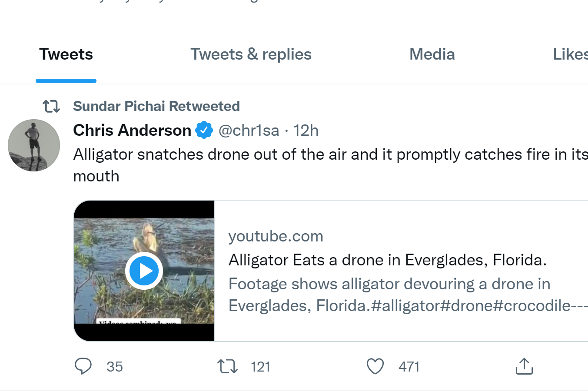
Task: Play the alligator drone video
Action: coord(144,271)
